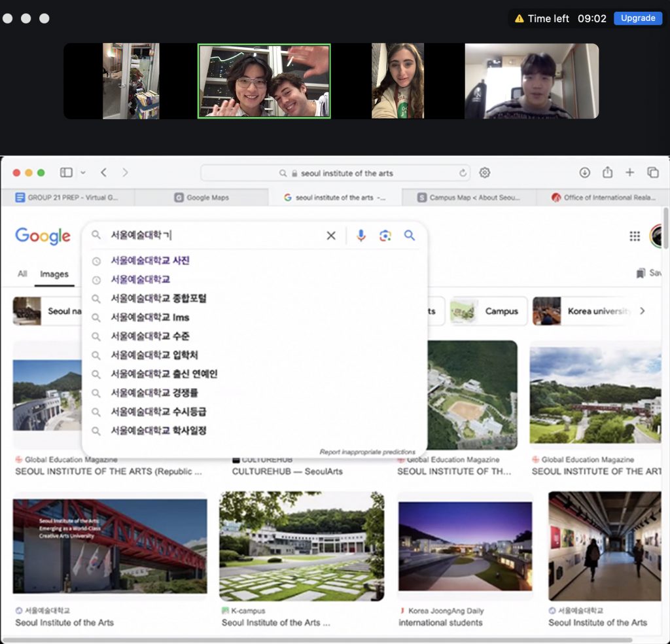Select the curly-haired woman's video tile
The width and height of the screenshot is (670, 644).
tap(398, 80)
